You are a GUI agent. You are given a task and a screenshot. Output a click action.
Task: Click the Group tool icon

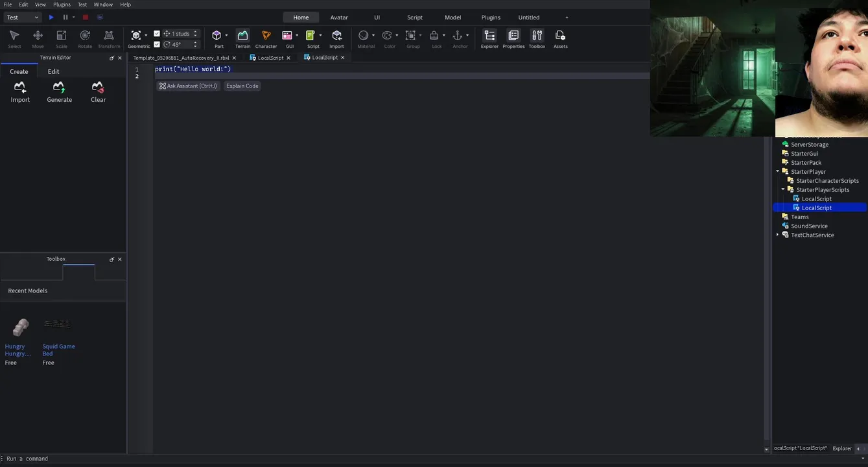[x=410, y=36]
